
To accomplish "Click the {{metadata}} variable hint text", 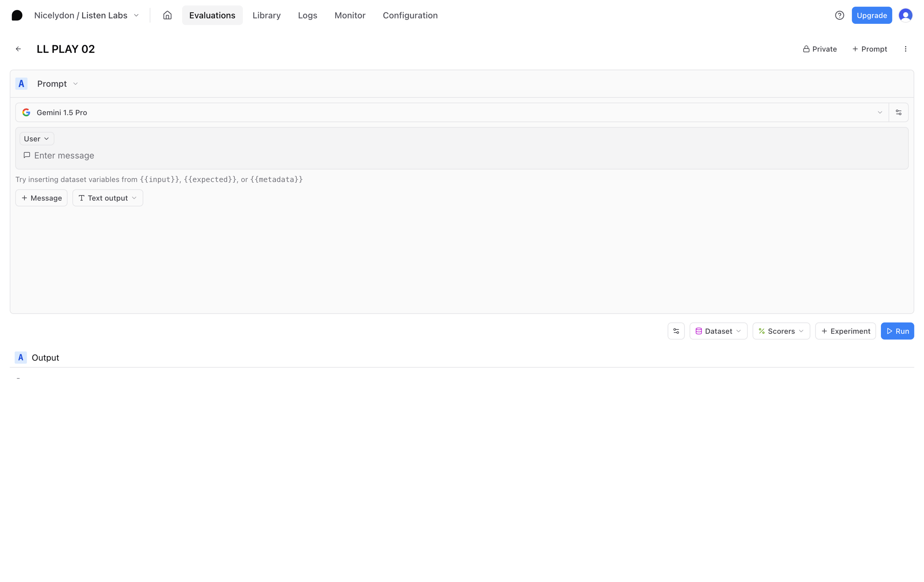I will [276, 179].
